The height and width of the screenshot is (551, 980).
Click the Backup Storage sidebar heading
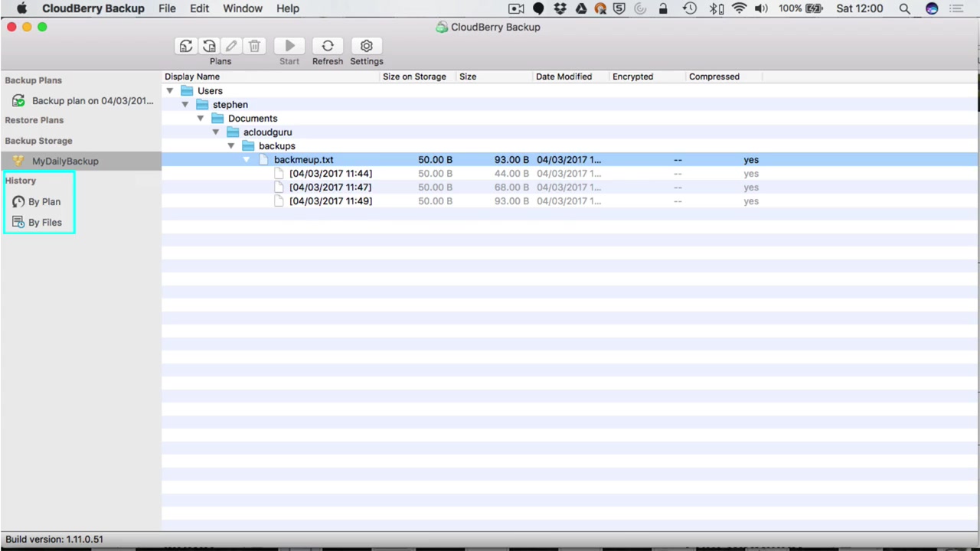coord(39,141)
